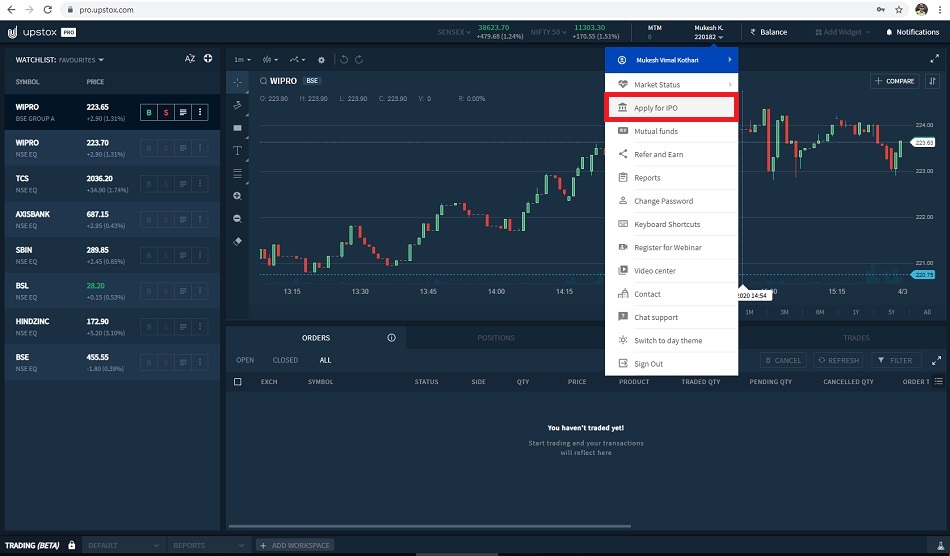The width and height of the screenshot is (950, 556).
Task: Open chart settings gear
Action: (322, 60)
